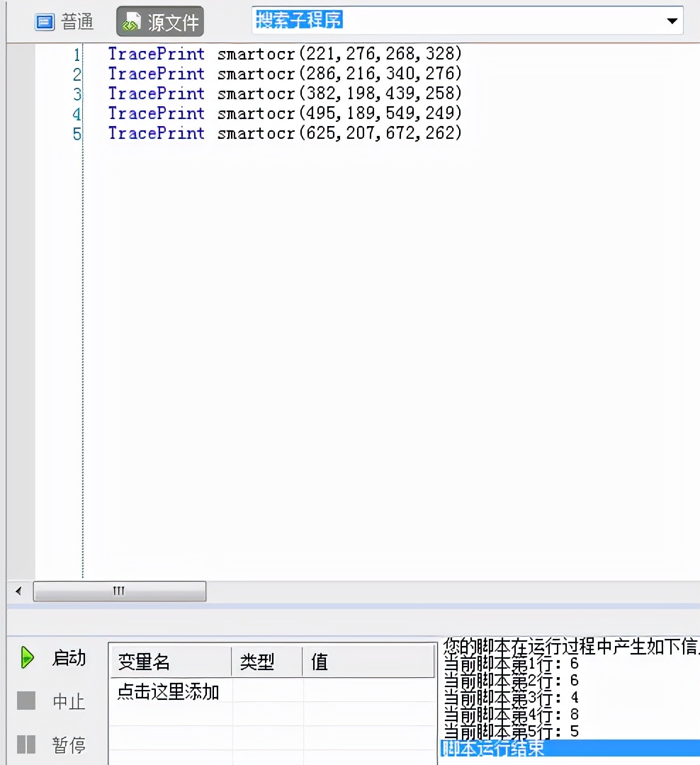Screen dimensions: 700x765
Task: Click 点击这里添加 to add a variable
Action: click(169, 692)
